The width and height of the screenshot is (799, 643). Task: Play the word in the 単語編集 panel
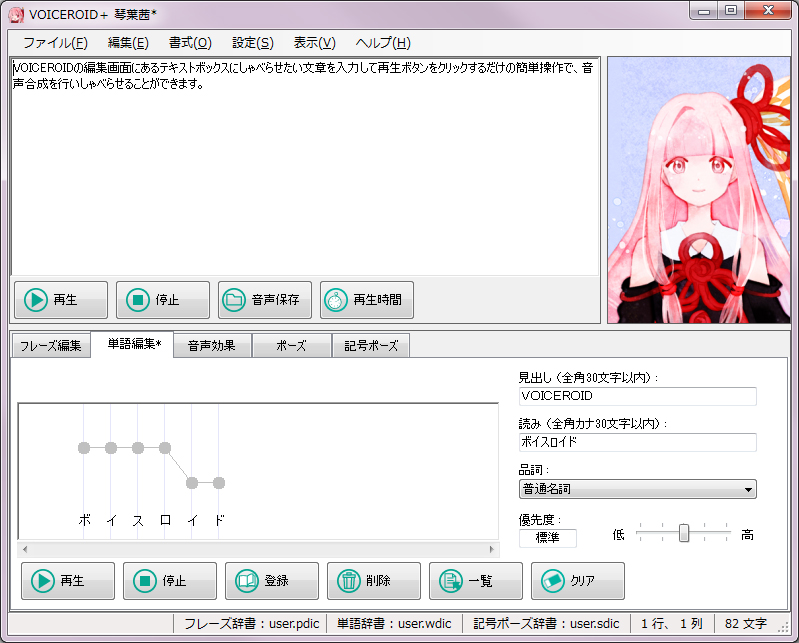[x=68, y=581]
